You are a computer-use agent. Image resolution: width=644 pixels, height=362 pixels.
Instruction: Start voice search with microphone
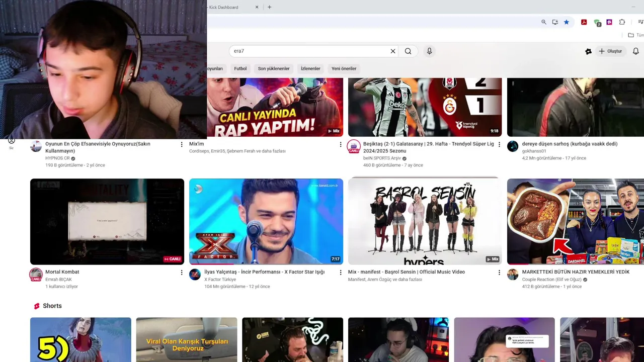tap(429, 51)
